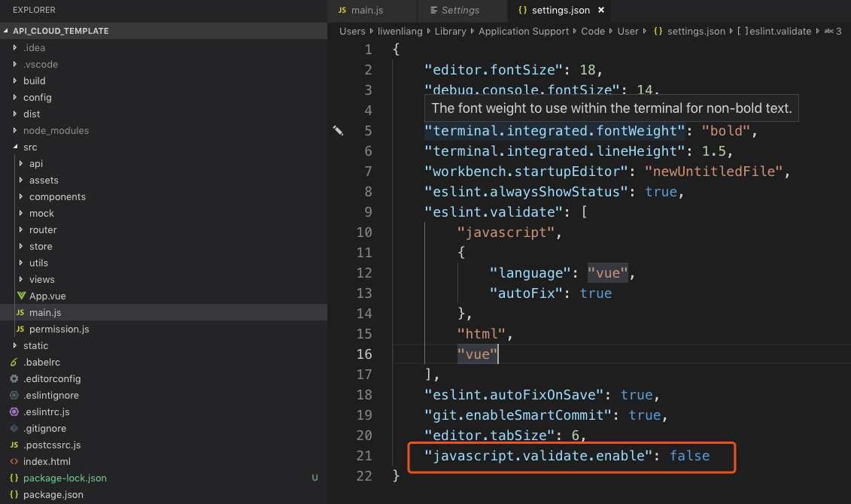Click the "javascript" string on line 10
This screenshot has height=504, width=851.
(506, 232)
